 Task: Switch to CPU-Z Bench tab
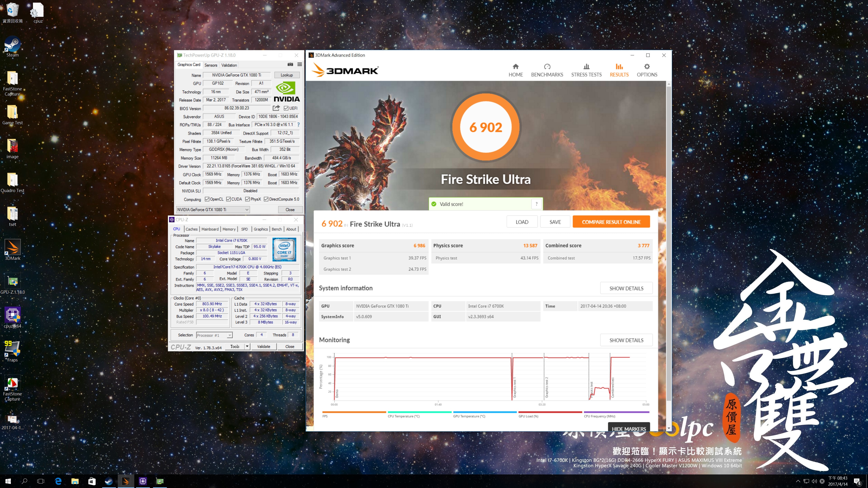click(x=277, y=229)
